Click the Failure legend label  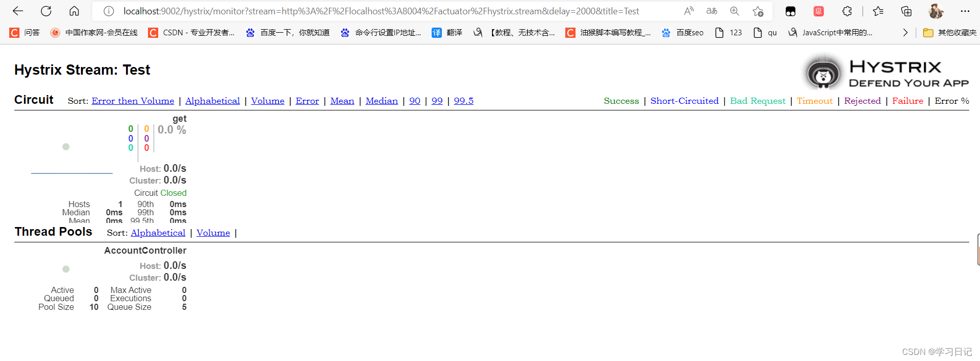908,101
